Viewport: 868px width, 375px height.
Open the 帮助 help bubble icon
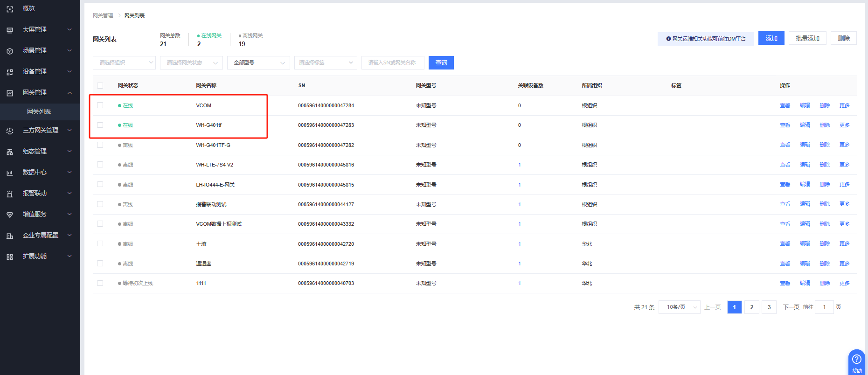coord(856,359)
